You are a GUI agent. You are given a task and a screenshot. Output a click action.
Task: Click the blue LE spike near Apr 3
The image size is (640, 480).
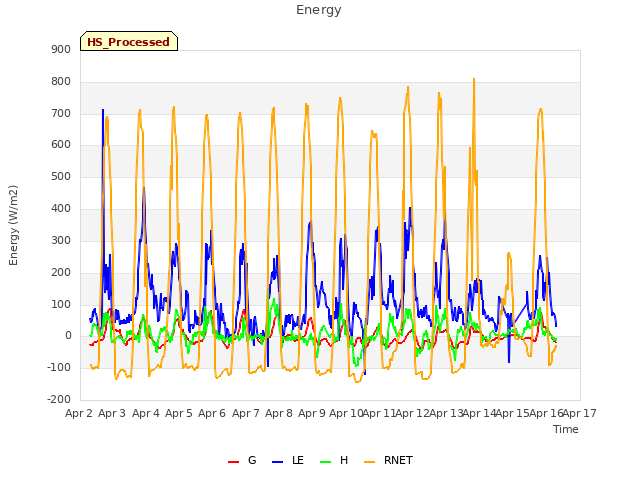coord(103,111)
